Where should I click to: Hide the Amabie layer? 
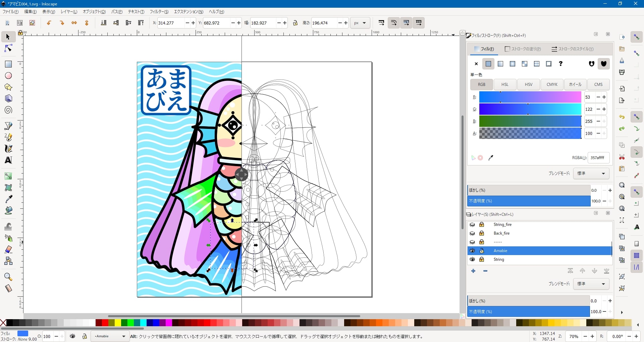coord(472,251)
